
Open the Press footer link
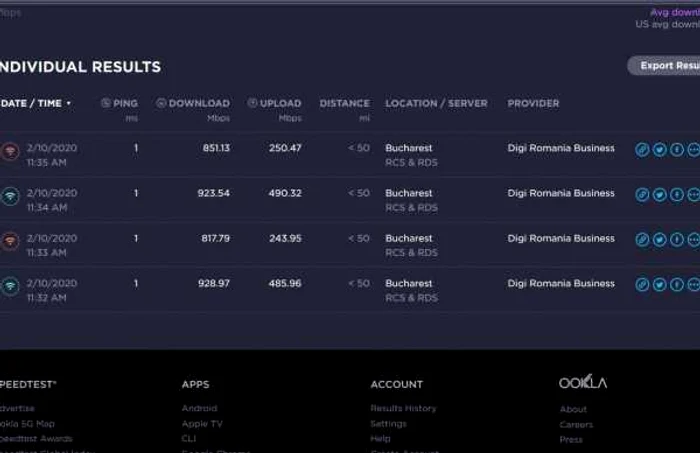(571, 440)
